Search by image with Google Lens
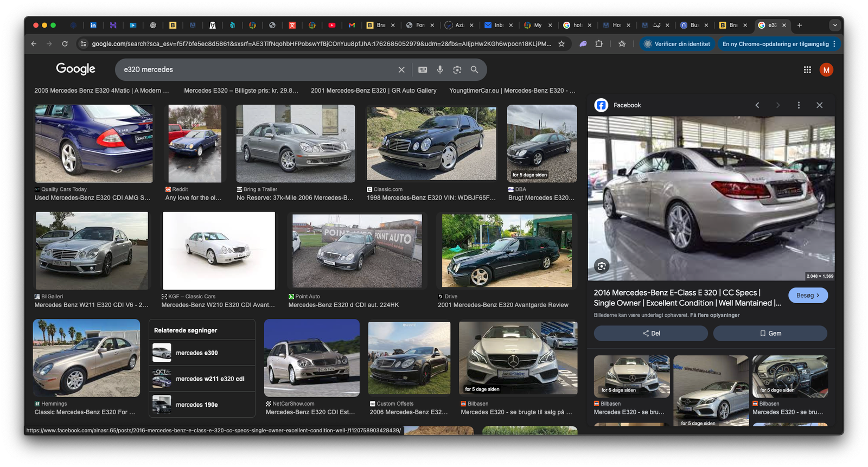This screenshot has height=467, width=868. point(457,69)
